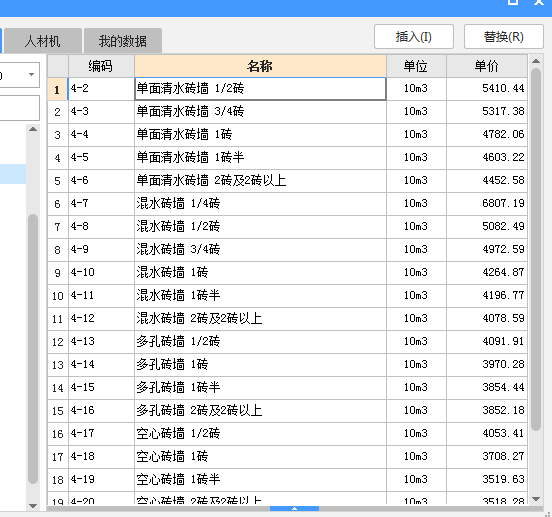Select row 4-6 单面清水砖墙 2砖及2砖以上
This screenshot has width=552, height=517.
pyautogui.click(x=287, y=181)
